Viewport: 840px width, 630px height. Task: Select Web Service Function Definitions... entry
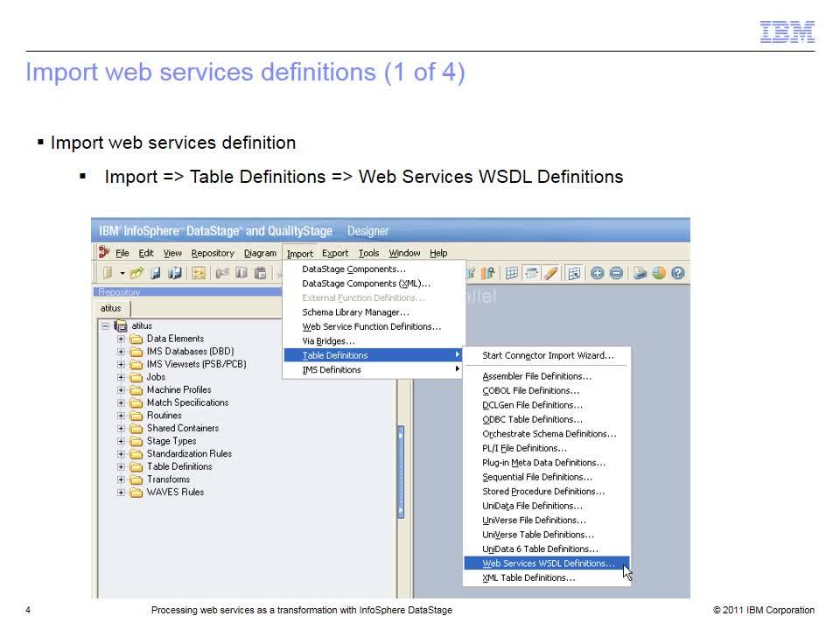pos(374,326)
